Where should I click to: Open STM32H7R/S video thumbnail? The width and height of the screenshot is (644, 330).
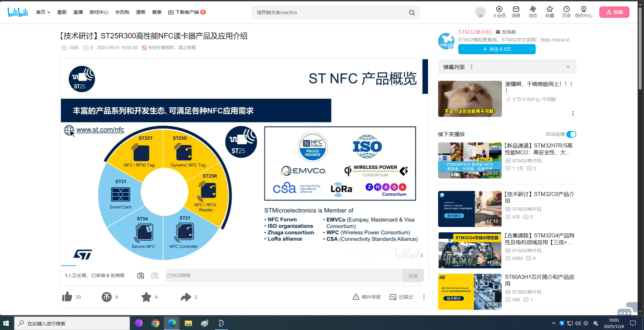pos(470,160)
